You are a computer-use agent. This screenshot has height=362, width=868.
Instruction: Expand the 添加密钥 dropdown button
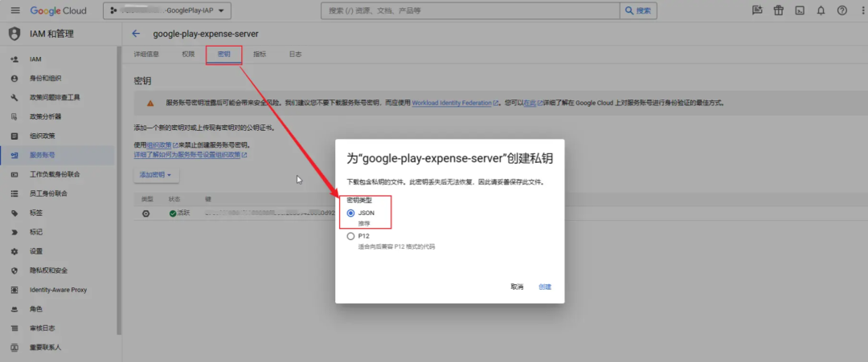156,175
